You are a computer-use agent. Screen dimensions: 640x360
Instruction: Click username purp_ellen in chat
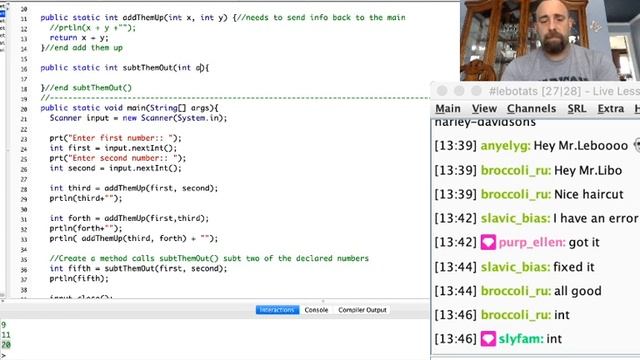point(532,242)
